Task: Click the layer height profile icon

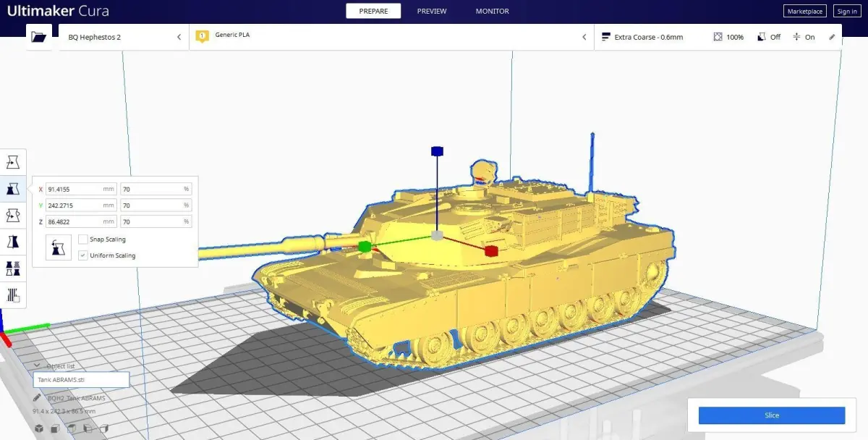Action: (x=605, y=37)
